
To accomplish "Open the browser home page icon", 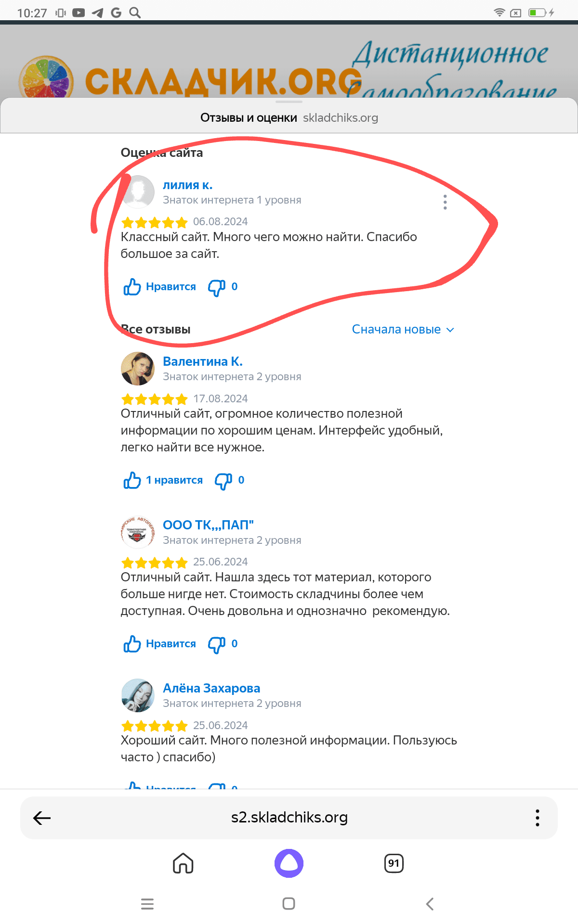I will click(x=183, y=863).
